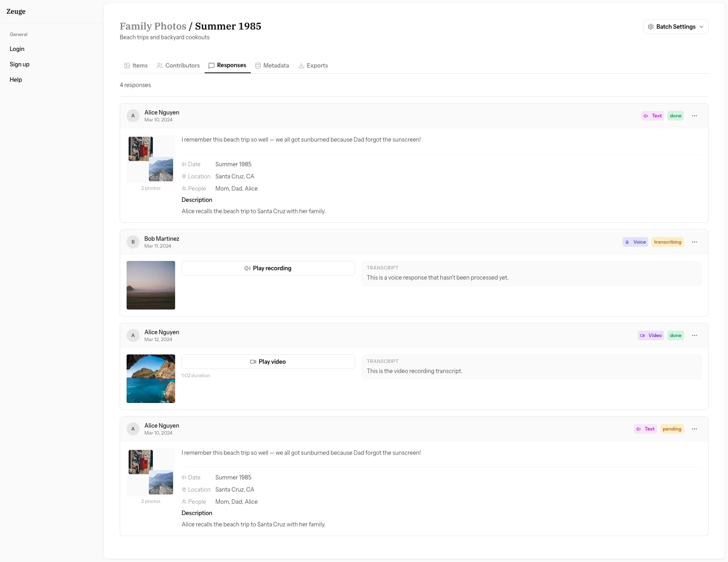Viewport: 728px width, 562px height.
Task: Open the Contributors tab
Action: tap(178, 66)
